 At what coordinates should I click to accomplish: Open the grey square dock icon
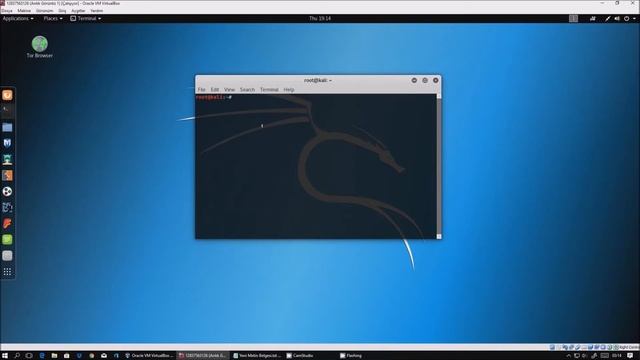tap(7, 256)
